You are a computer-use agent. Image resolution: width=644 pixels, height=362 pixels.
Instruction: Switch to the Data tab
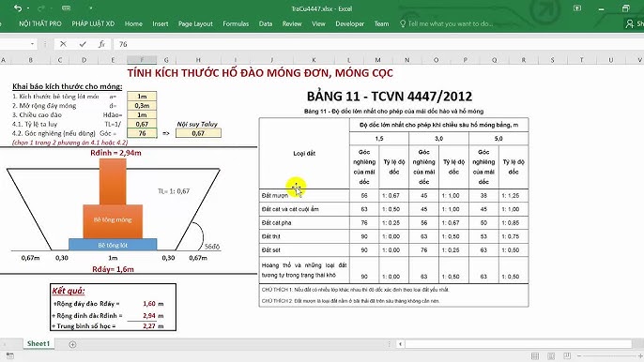[266, 23]
